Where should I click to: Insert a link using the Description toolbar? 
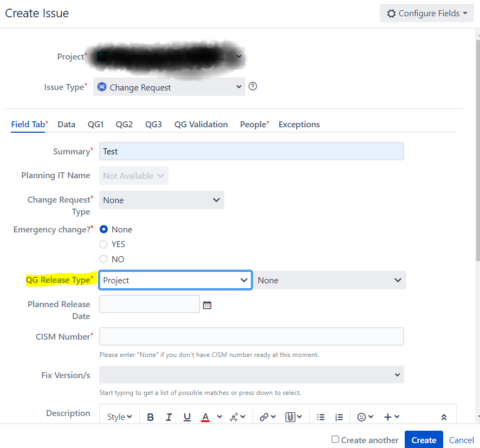264,417
